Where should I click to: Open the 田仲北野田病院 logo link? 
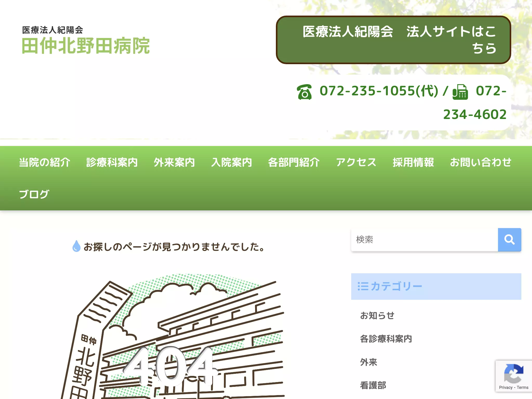(86, 40)
